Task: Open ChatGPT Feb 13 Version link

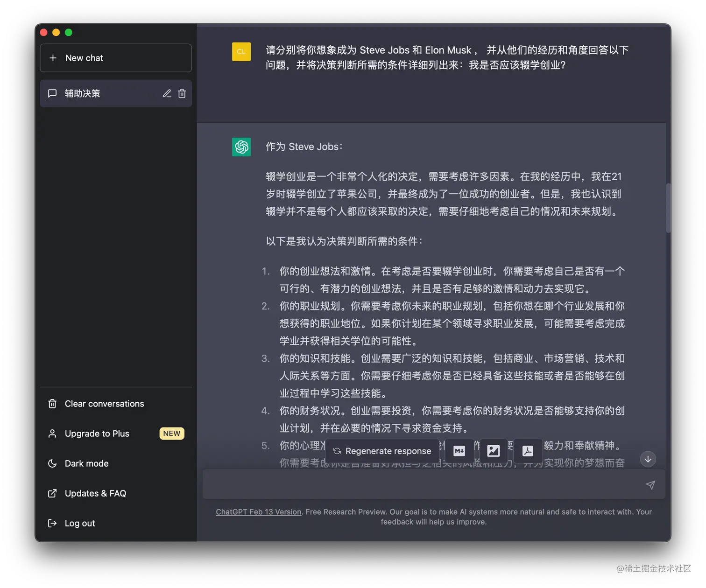Action: (x=259, y=512)
